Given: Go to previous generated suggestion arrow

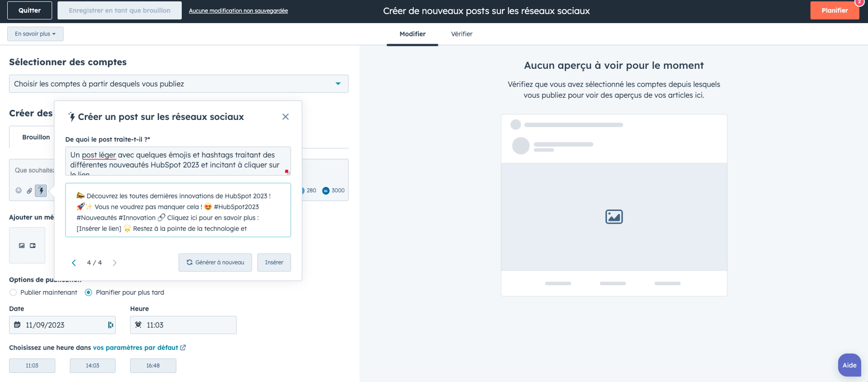Looking at the screenshot, I should [74, 263].
